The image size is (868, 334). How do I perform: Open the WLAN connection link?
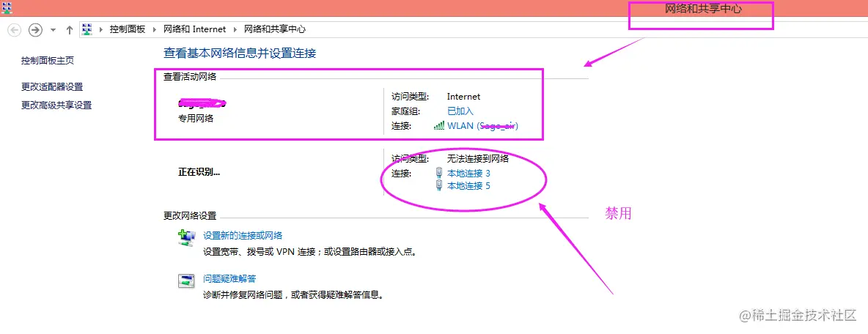(482, 126)
